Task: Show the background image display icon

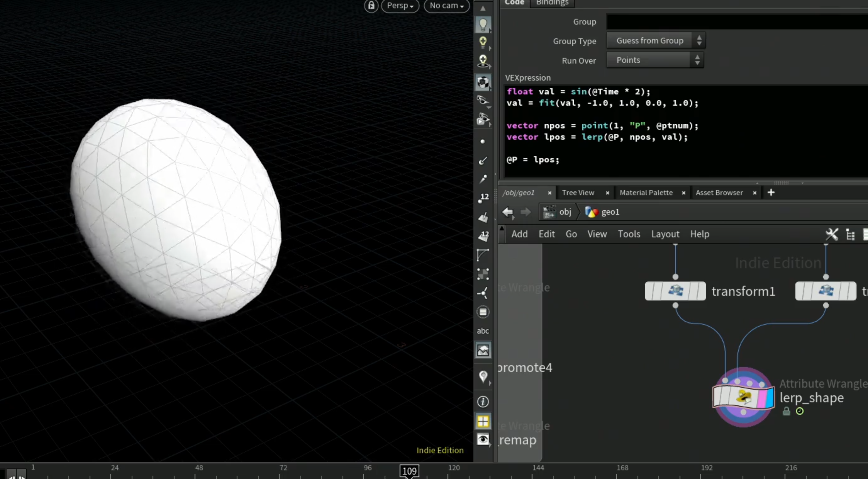Action: (483, 351)
